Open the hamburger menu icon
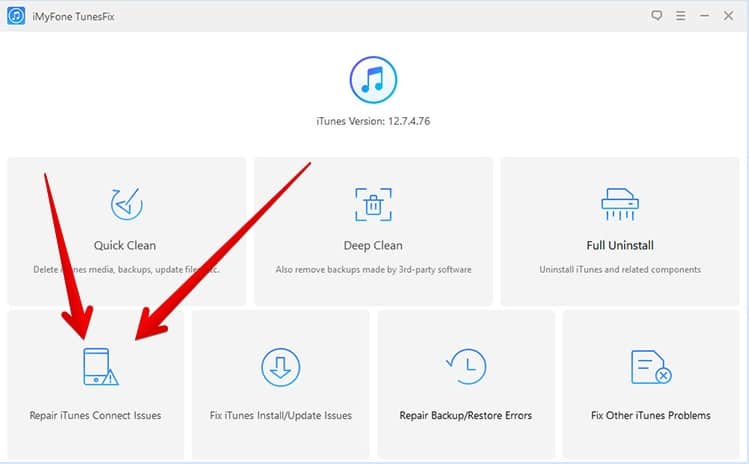The width and height of the screenshot is (749, 464). point(681,16)
